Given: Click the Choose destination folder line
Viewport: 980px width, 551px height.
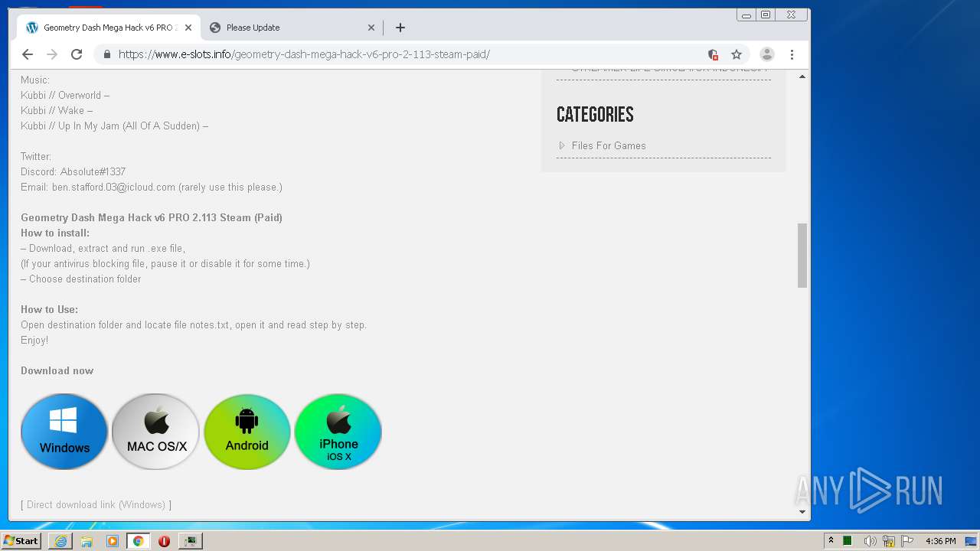Looking at the screenshot, I should 81,279.
